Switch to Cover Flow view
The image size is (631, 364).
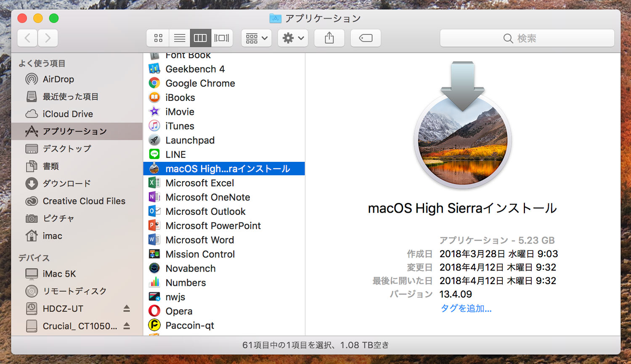click(x=222, y=38)
